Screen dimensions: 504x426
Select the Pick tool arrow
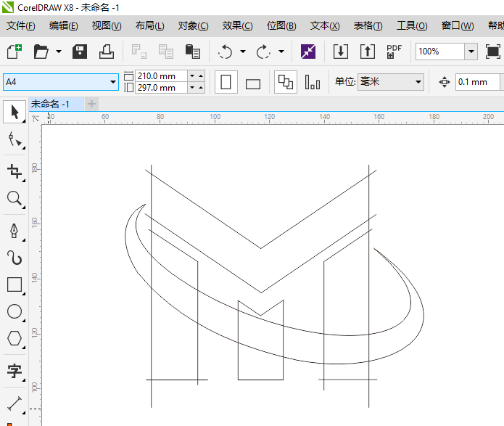pos(15,112)
